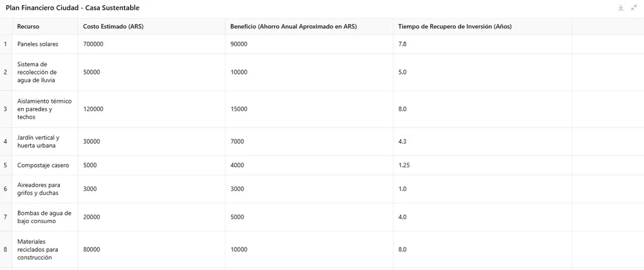This screenshot has height=270, width=644.
Task: Select the Costo Estimado (ARS) header
Action: coord(113,26)
